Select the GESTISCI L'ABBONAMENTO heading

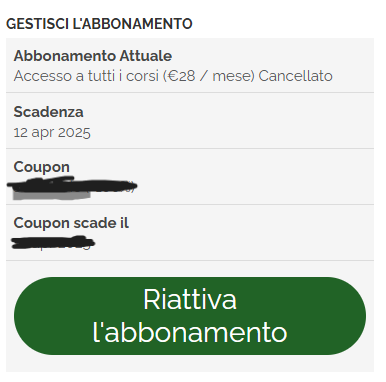(99, 24)
